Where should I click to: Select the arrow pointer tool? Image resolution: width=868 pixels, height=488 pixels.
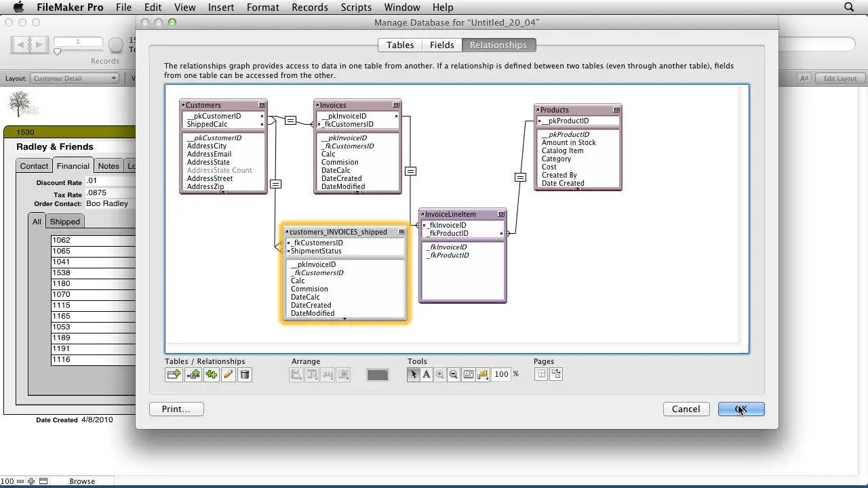[x=414, y=374]
